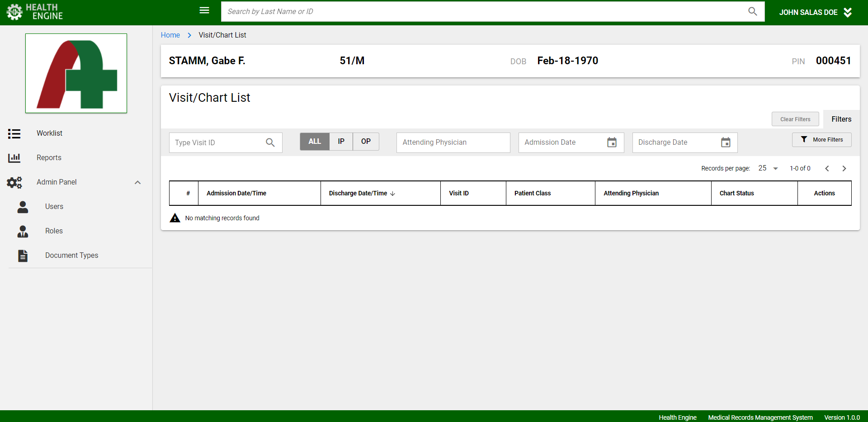Click the Document Types file icon
The image size is (868, 422).
pos(23,256)
